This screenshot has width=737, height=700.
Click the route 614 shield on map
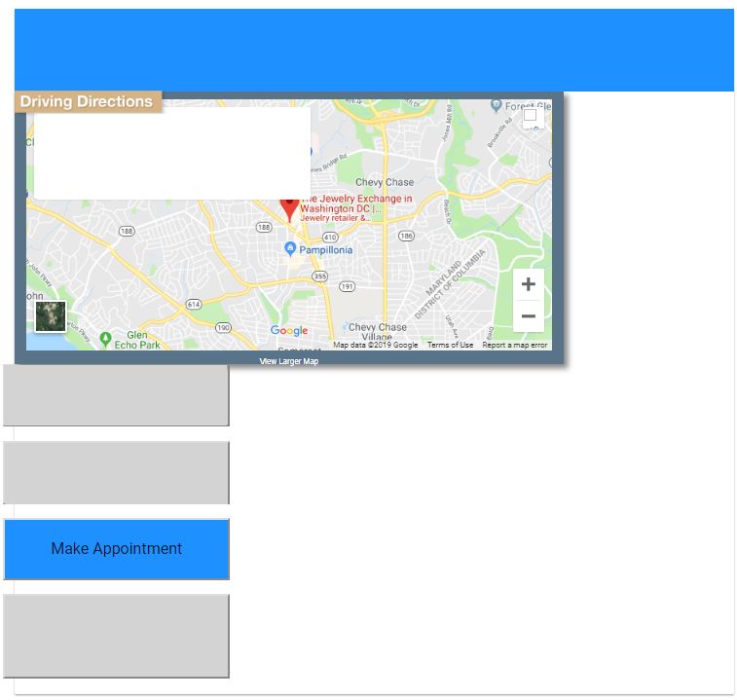click(194, 304)
